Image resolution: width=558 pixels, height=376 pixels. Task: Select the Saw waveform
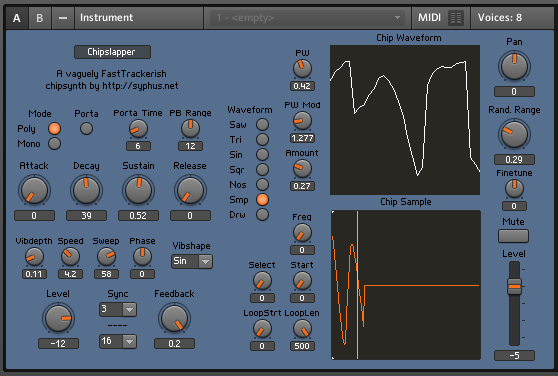coord(262,125)
